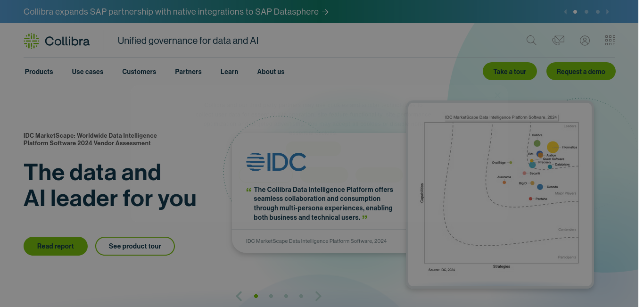The image size is (644, 307).
Task: Open the Partners menu
Action: point(188,72)
